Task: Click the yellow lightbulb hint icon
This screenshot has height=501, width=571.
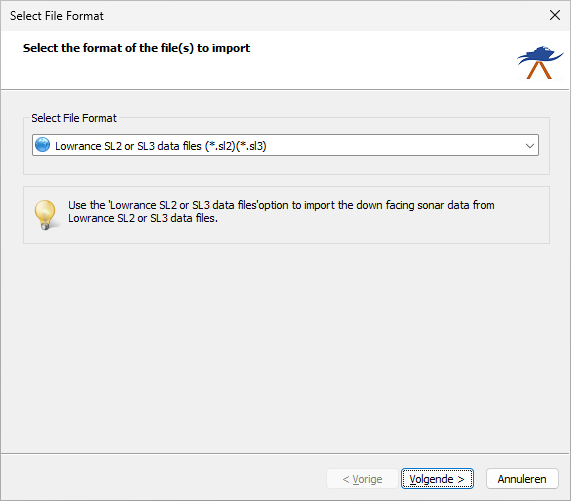Action: (45, 215)
